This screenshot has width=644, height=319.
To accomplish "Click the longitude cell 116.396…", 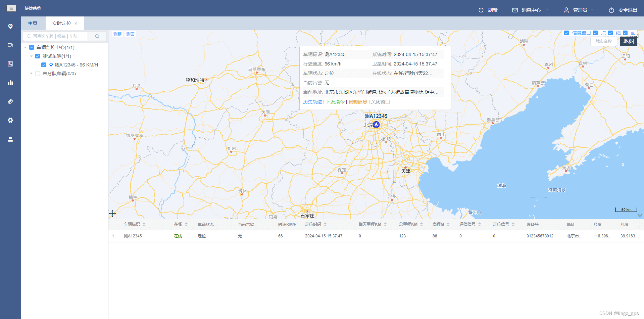I will (x=603, y=236).
